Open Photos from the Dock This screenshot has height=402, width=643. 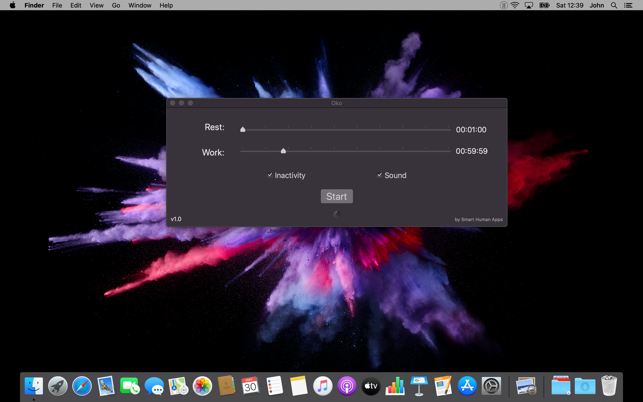pyautogui.click(x=202, y=386)
